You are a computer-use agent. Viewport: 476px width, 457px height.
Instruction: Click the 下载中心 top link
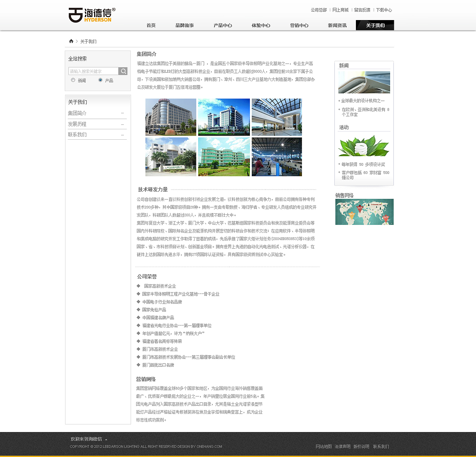(384, 10)
